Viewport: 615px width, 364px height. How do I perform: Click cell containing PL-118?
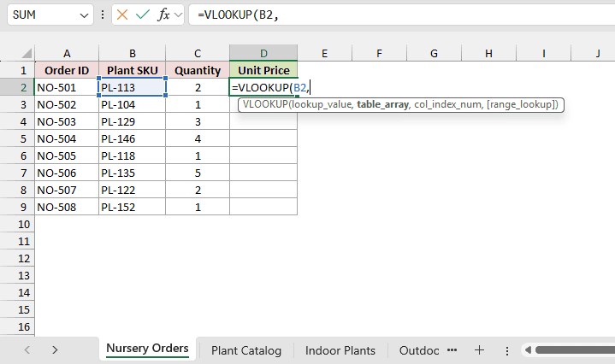133,156
